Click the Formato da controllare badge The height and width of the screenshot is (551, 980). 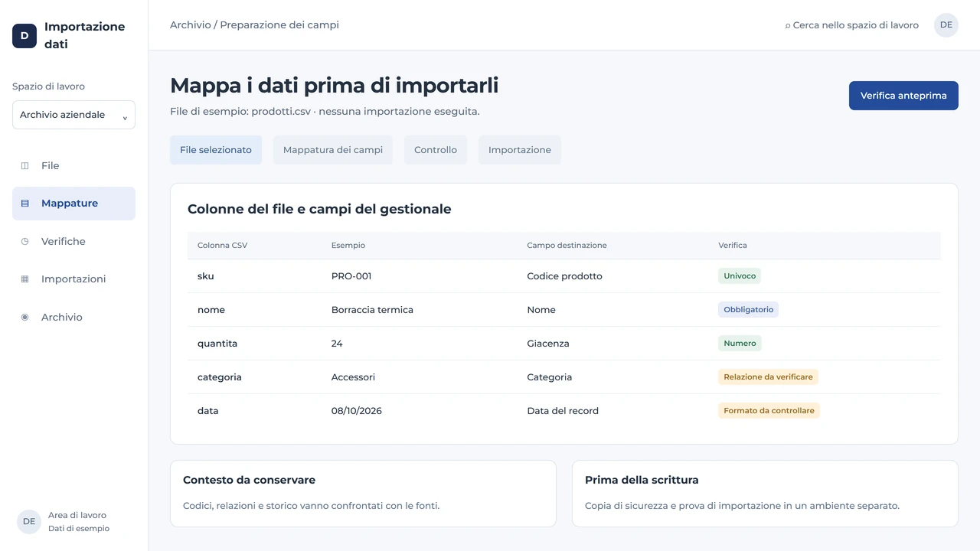click(x=769, y=411)
